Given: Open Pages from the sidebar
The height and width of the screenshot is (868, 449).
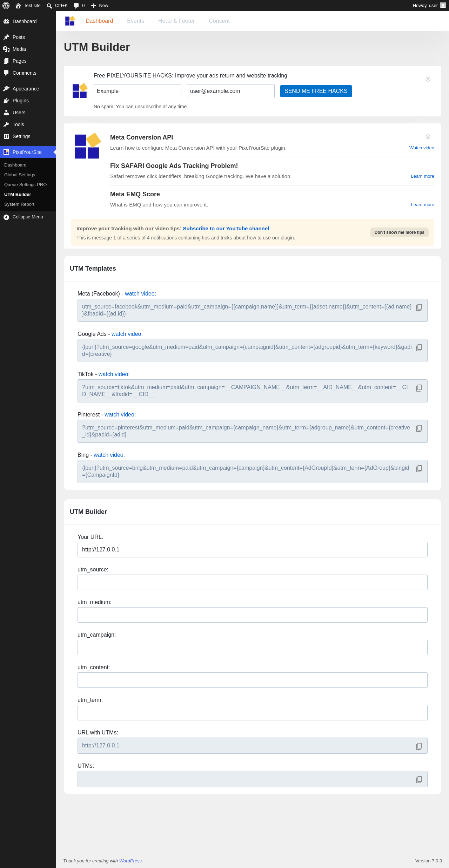Looking at the screenshot, I should (28, 61).
